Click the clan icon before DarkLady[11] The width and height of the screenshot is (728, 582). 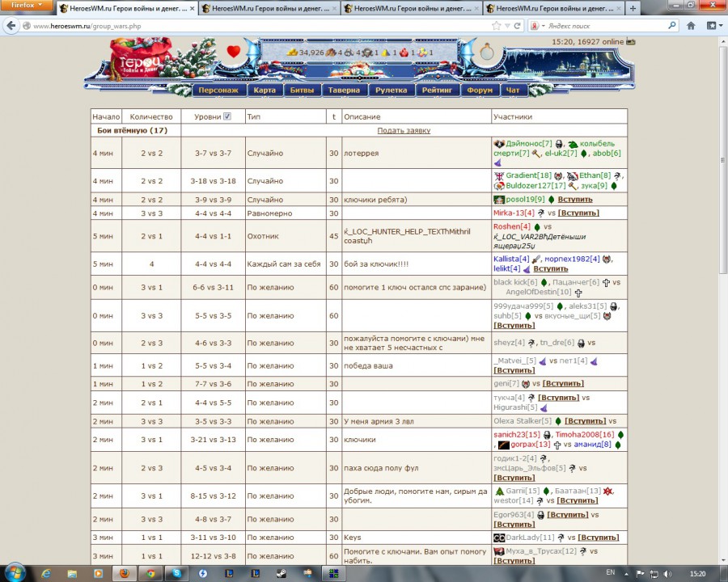point(499,538)
